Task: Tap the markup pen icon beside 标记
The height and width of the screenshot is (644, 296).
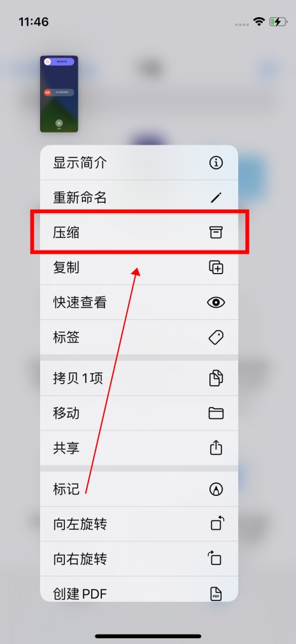Action: [216, 489]
